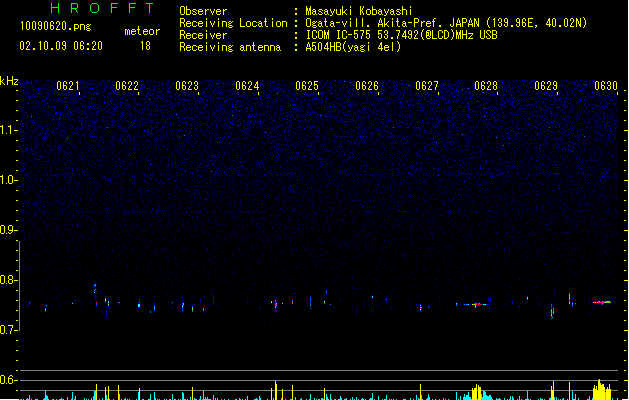The width and height of the screenshot is (629, 400).
Task: Click the 0629 time marker
Action: (546, 86)
